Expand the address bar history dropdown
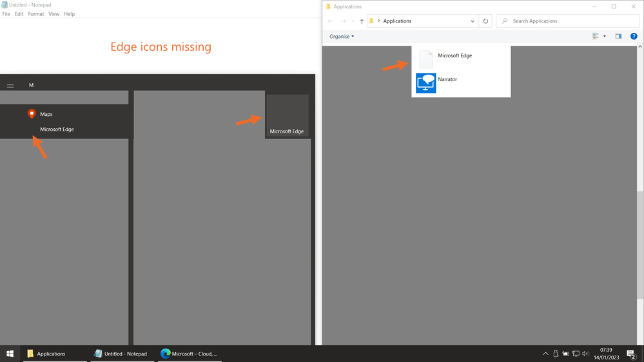644x362 pixels. pyautogui.click(x=473, y=21)
